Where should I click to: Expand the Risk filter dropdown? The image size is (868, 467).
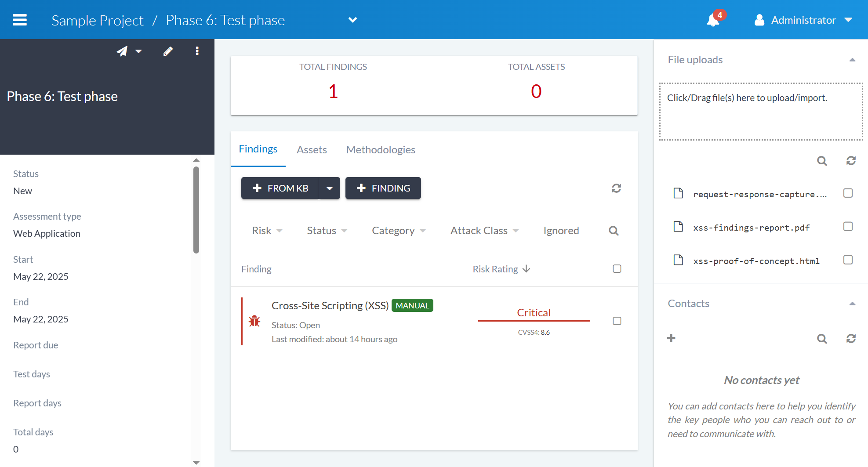pos(267,231)
